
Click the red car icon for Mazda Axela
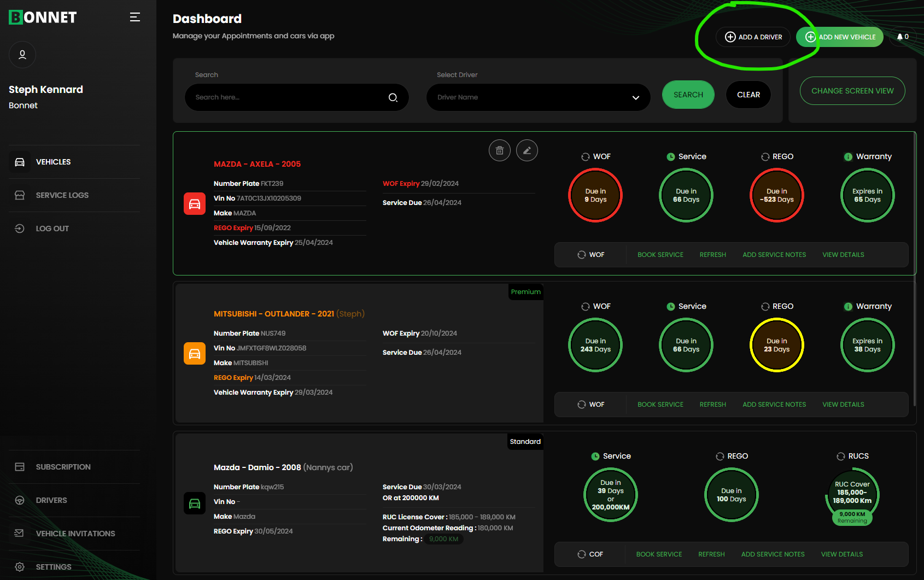click(195, 204)
